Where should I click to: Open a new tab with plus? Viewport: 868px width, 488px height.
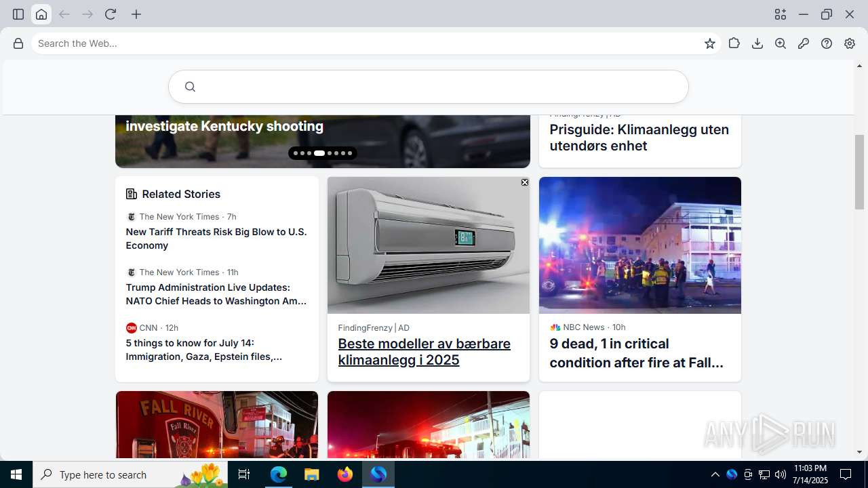[x=136, y=14]
